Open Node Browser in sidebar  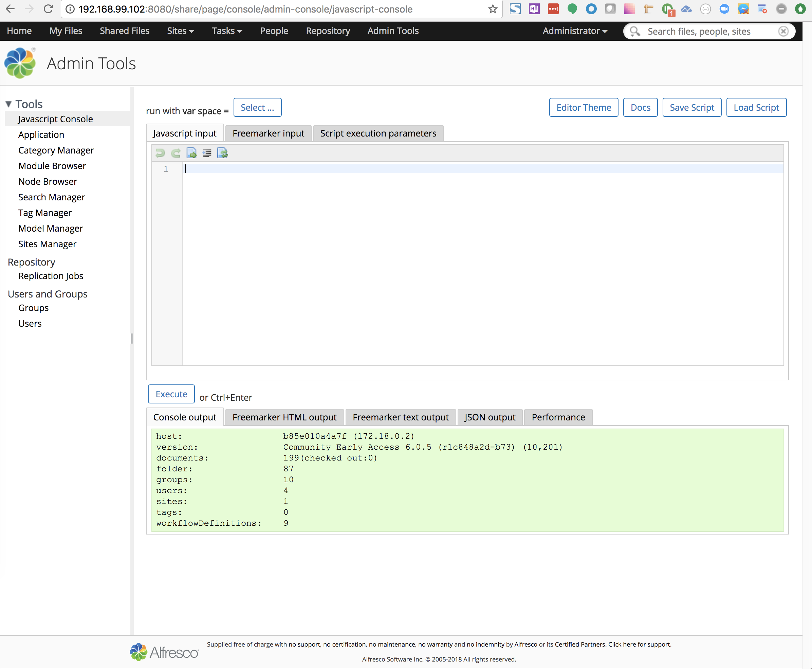tap(48, 181)
